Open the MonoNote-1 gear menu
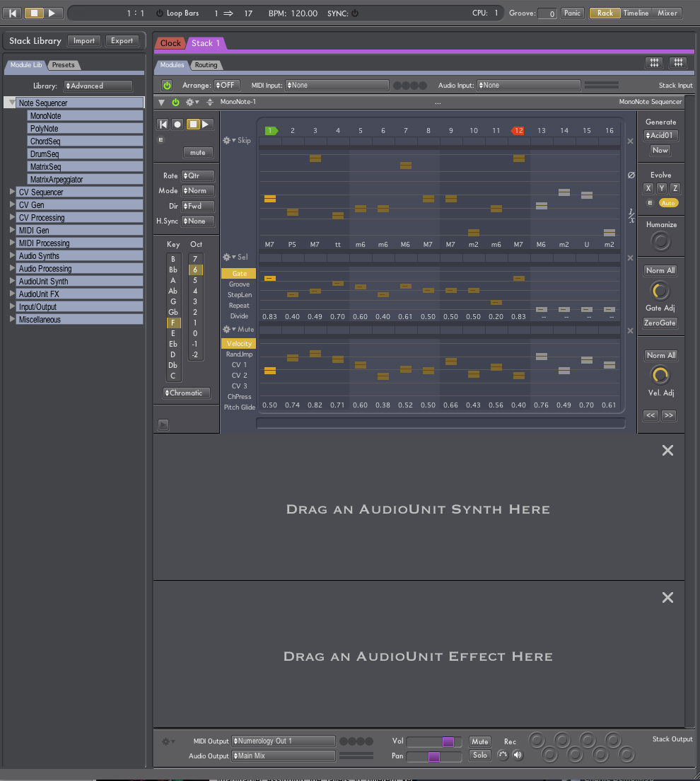Viewport: 700px width, 781px height. tap(192, 102)
